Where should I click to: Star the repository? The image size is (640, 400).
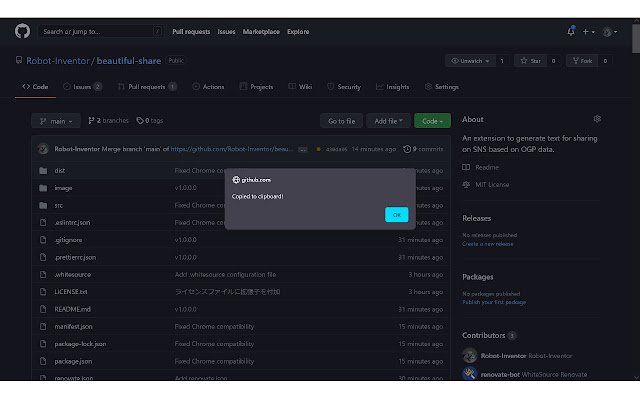(530, 61)
